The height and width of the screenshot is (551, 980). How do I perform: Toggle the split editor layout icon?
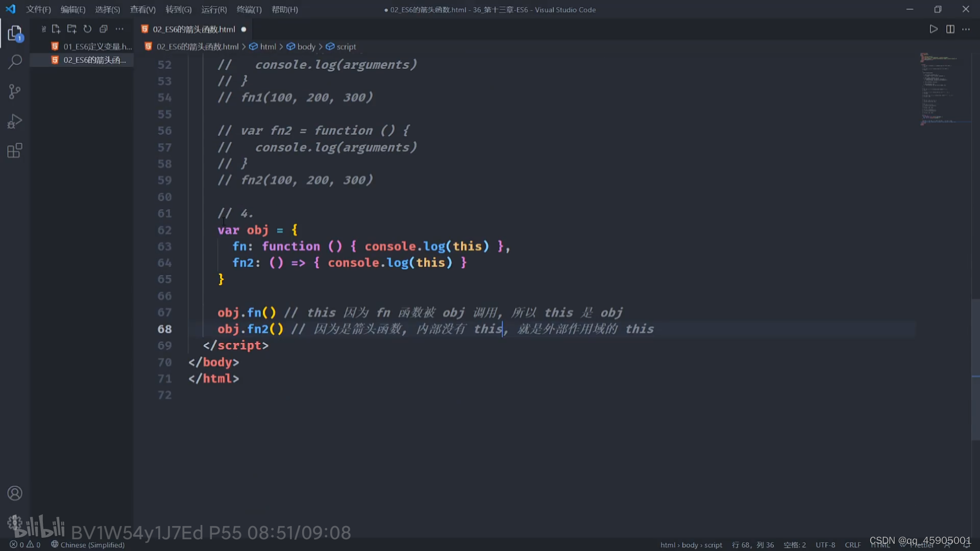tap(950, 29)
